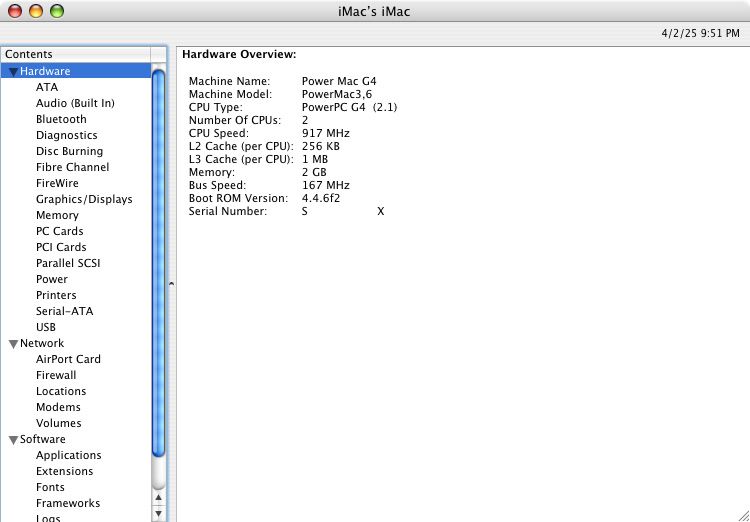The height and width of the screenshot is (522, 750).
Task: Select the Memory hardware item
Action: tap(57, 215)
